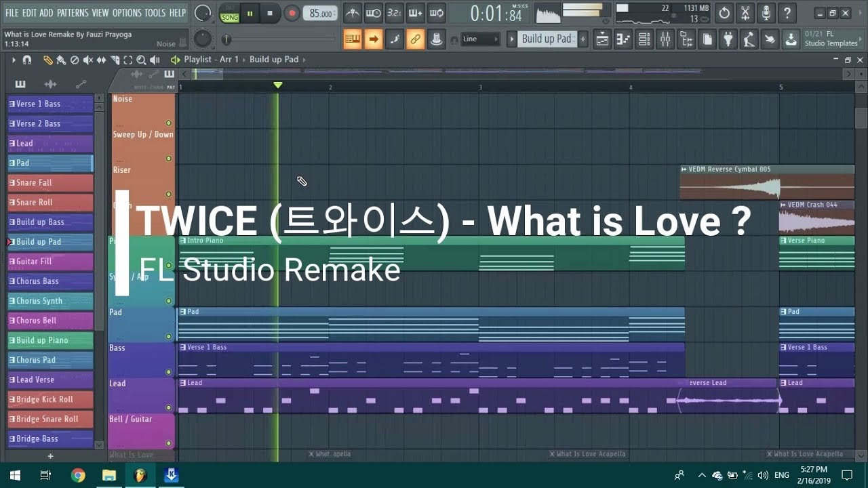Open the PATTERNS menu
The width and height of the screenshot is (868, 488).
(73, 13)
